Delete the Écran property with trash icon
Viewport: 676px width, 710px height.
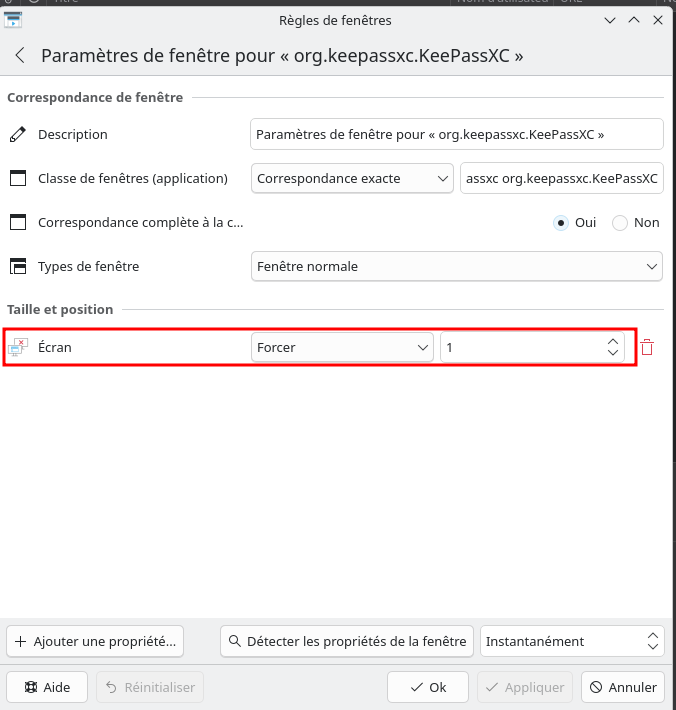[647, 347]
